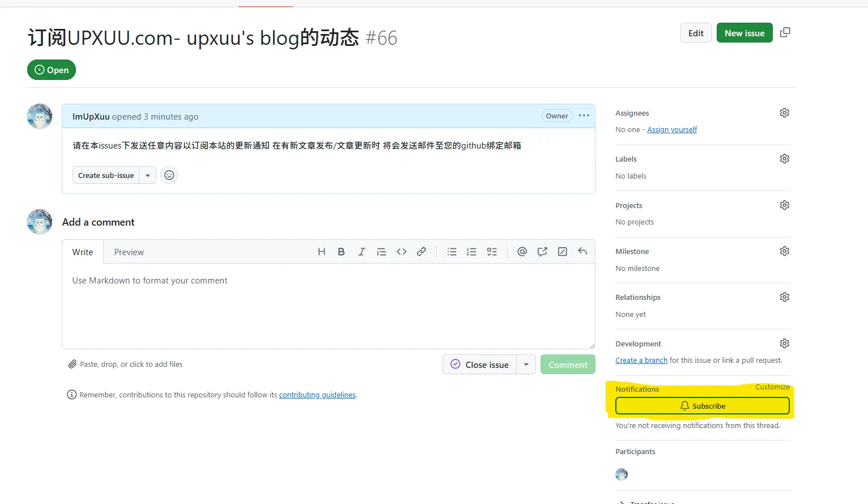Click the green Open status badge

(52, 70)
